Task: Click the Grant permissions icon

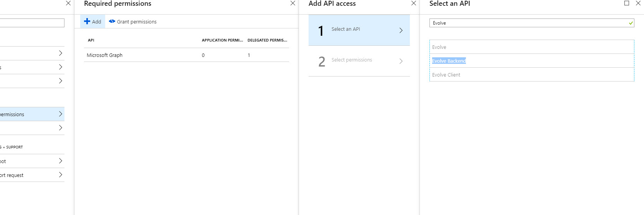Action: [112, 22]
